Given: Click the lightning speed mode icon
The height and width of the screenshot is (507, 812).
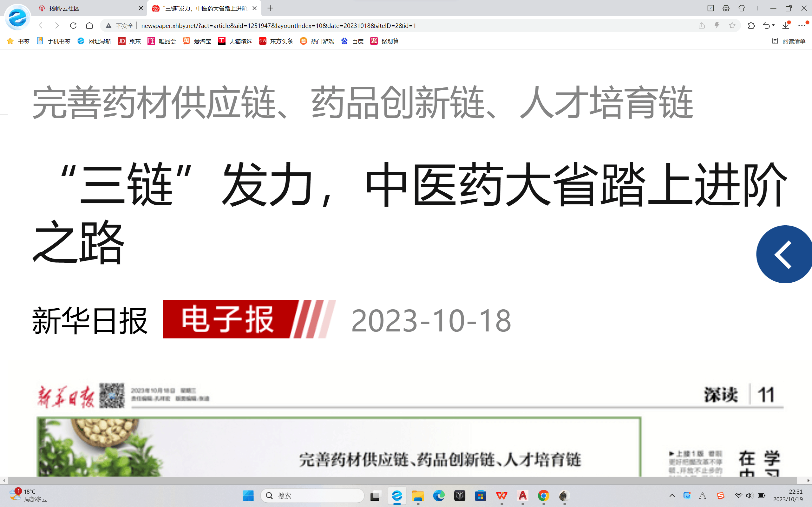Looking at the screenshot, I should (717, 25).
